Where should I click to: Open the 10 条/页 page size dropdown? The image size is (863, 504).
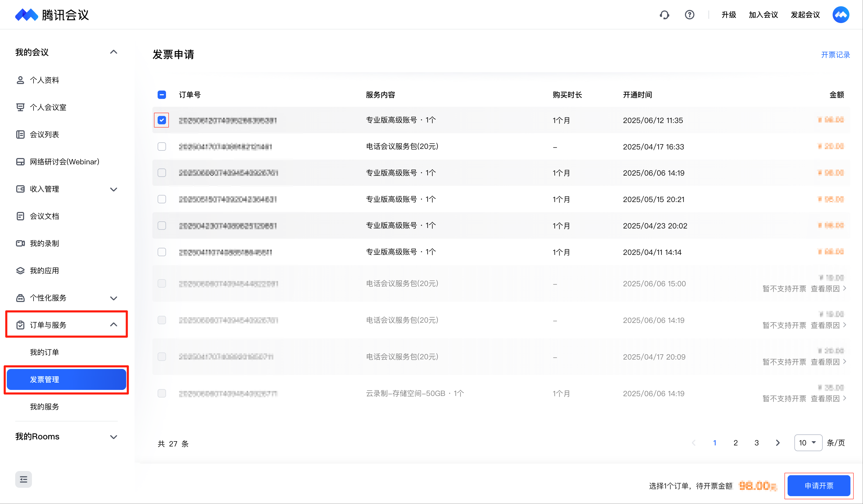(808, 443)
